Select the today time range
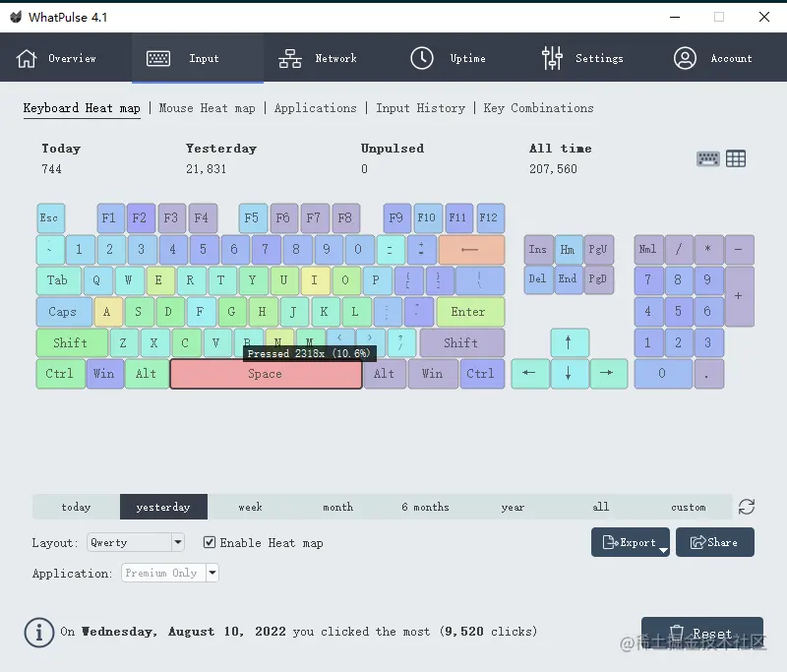 76,507
